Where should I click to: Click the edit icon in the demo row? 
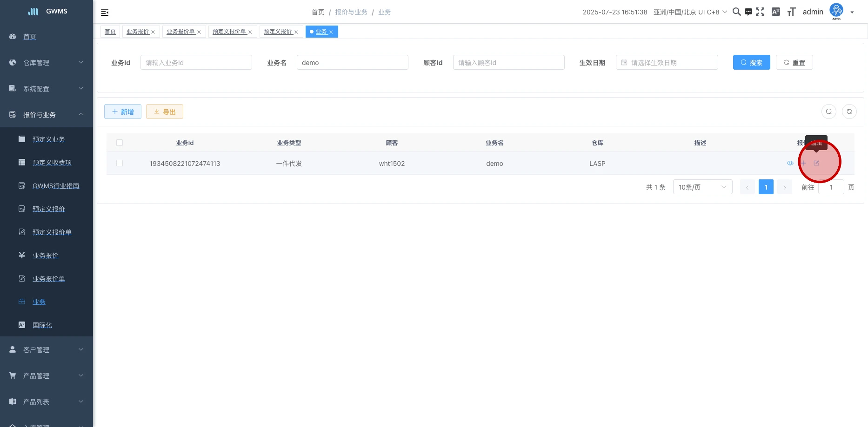816,163
